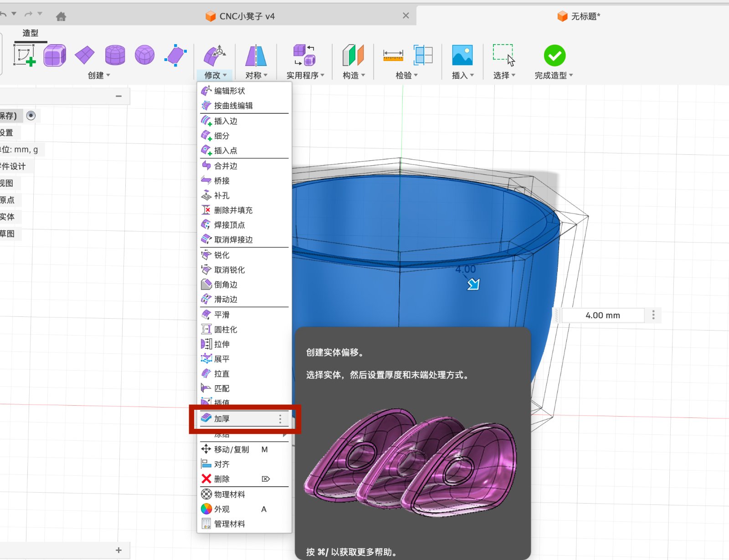
Task: Click the Home view icon
Action: pos(61,16)
